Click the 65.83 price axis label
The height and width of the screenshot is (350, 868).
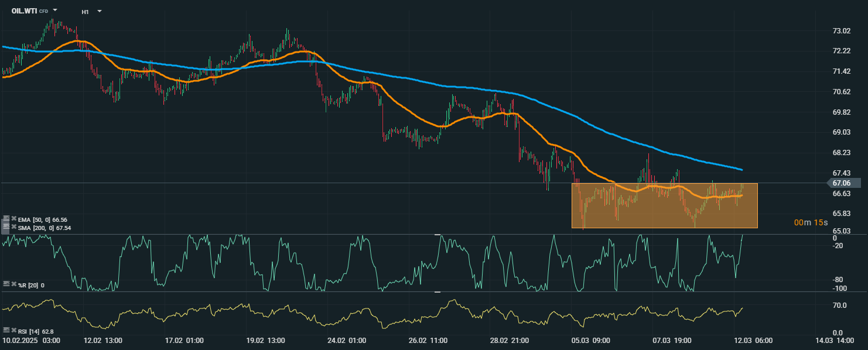[841, 214]
